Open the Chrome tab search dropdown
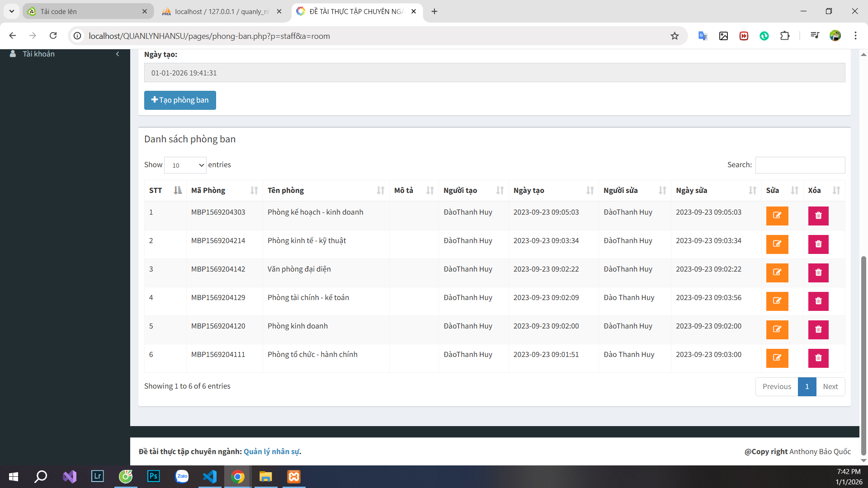 pyautogui.click(x=12, y=11)
